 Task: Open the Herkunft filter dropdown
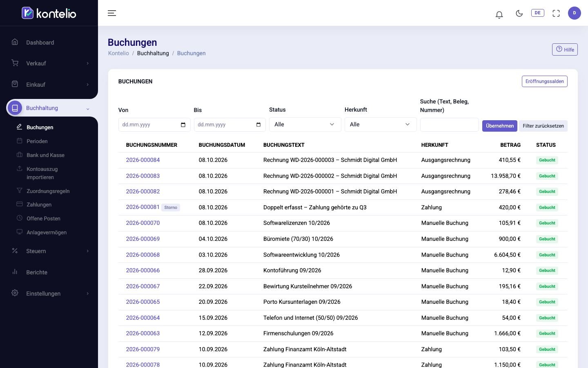coord(381,124)
